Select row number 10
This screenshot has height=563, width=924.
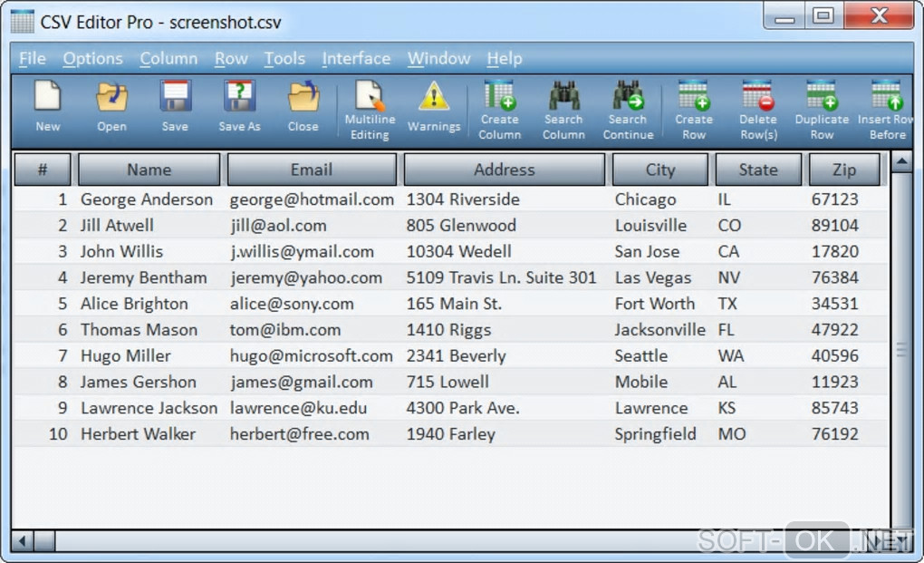point(58,434)
